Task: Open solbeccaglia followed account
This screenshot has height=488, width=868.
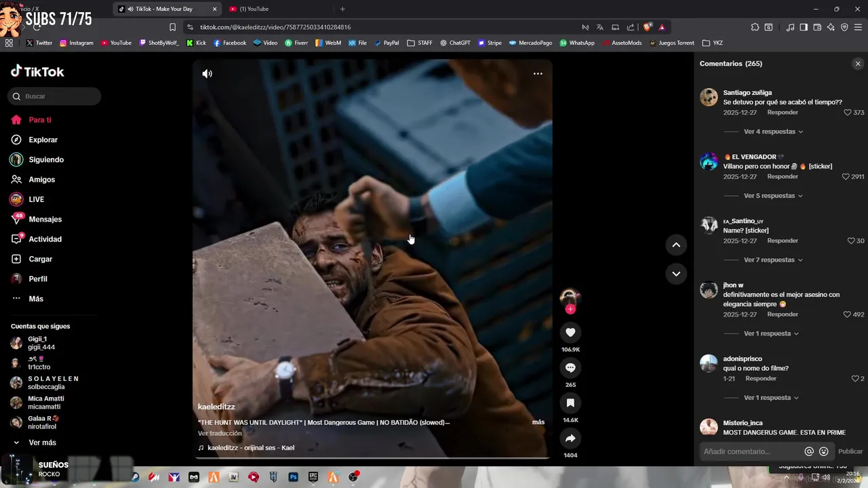Action: coord(45,382)
